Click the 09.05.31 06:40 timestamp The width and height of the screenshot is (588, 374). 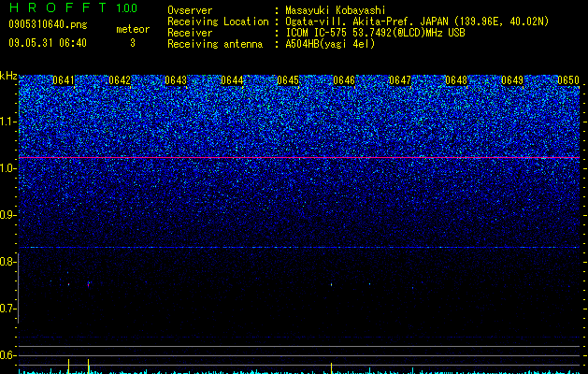pos(48,43)
